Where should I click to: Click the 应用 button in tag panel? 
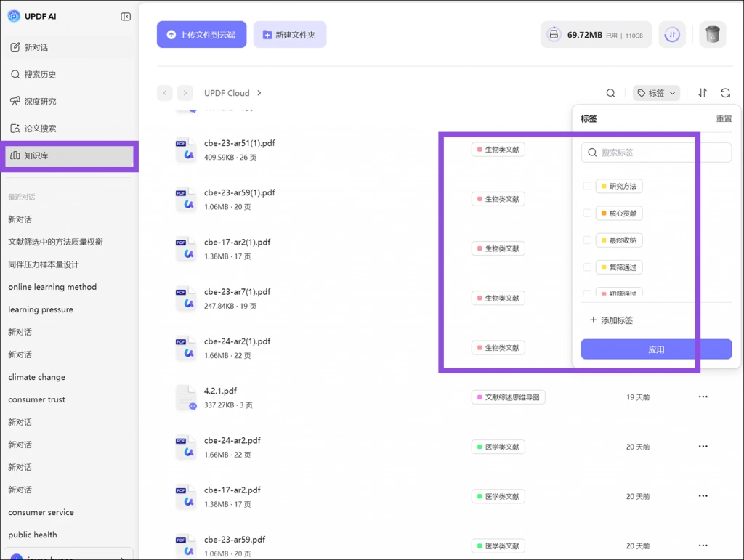coord(656,349)
